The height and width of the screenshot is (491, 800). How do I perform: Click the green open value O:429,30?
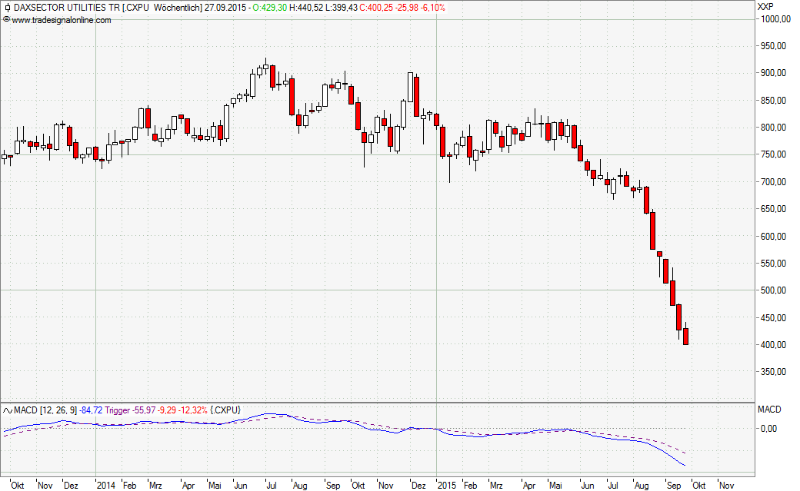click(269, 8)
